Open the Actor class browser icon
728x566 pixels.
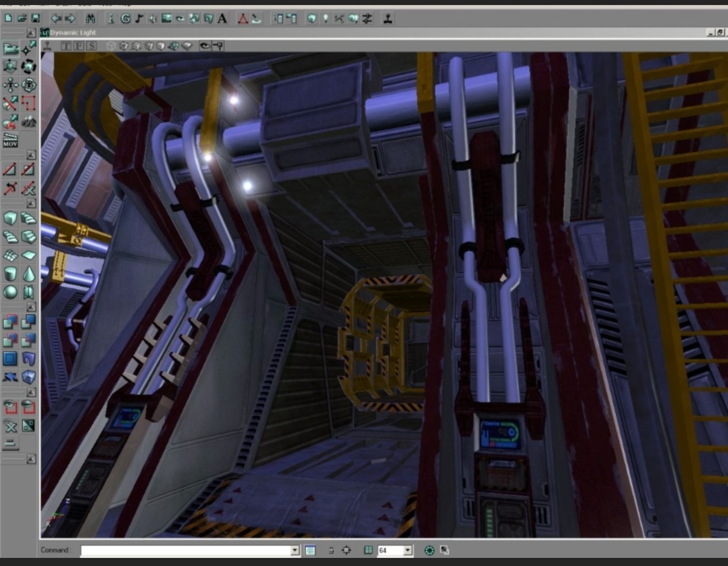111,19
